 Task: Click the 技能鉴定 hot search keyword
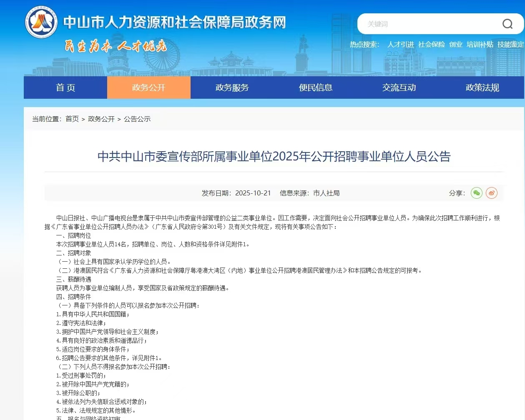(510, 45)
